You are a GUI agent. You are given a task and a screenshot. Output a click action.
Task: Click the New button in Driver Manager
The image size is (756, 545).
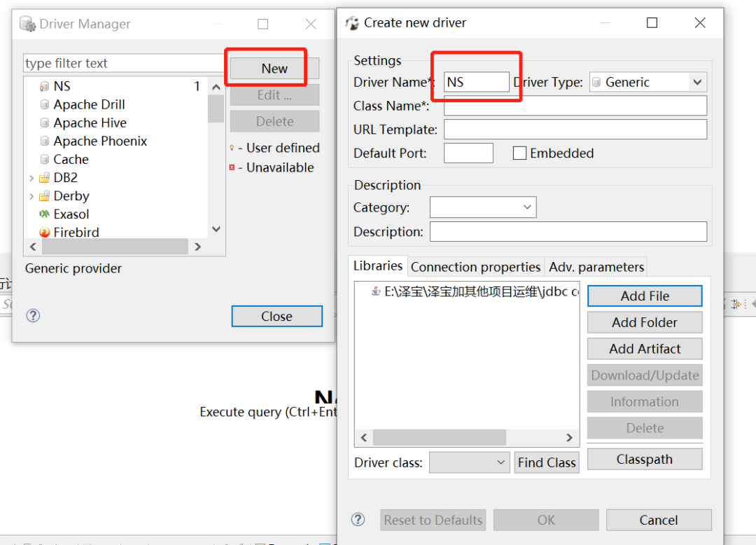click(x=274, y=69)
